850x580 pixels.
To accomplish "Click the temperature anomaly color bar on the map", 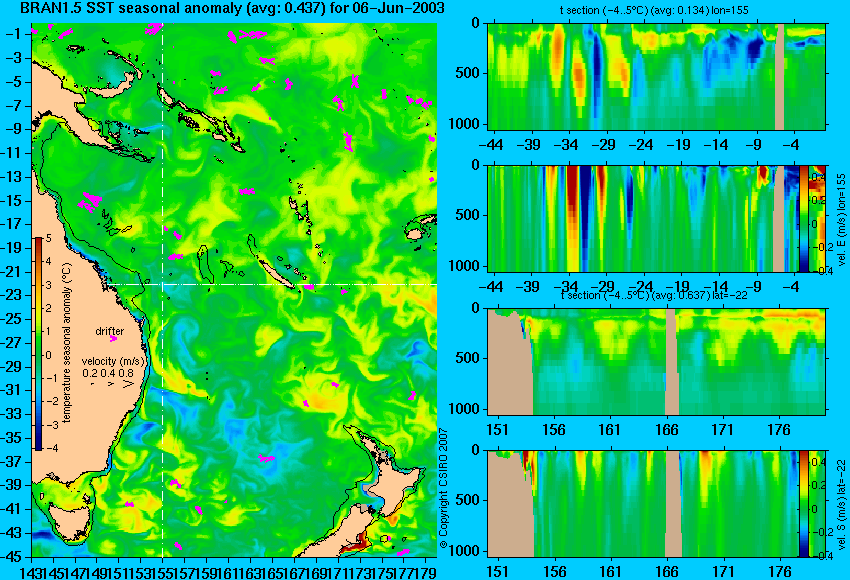I will [38, 344].
